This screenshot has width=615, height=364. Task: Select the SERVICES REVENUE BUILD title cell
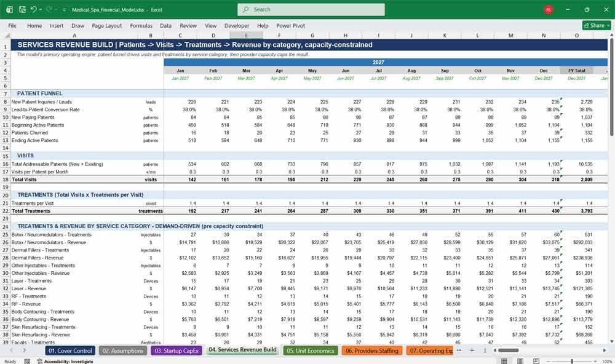pos(195,45)
